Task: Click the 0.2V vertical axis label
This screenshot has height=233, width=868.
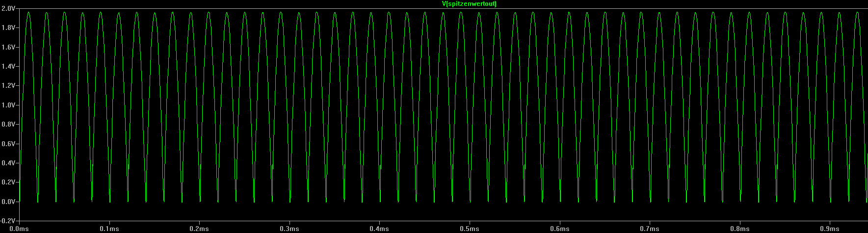Action: (8, 182)
